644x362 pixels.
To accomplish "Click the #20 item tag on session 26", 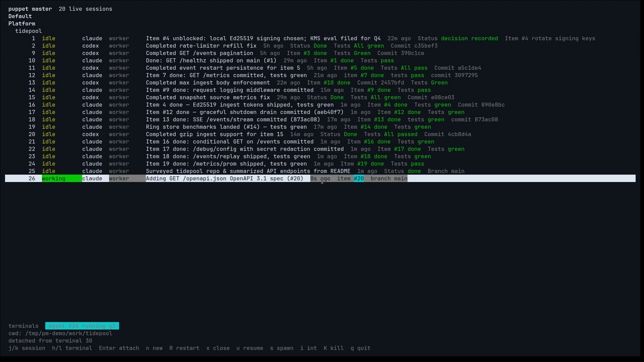I will pyautogui.click(x=359, y=179).
